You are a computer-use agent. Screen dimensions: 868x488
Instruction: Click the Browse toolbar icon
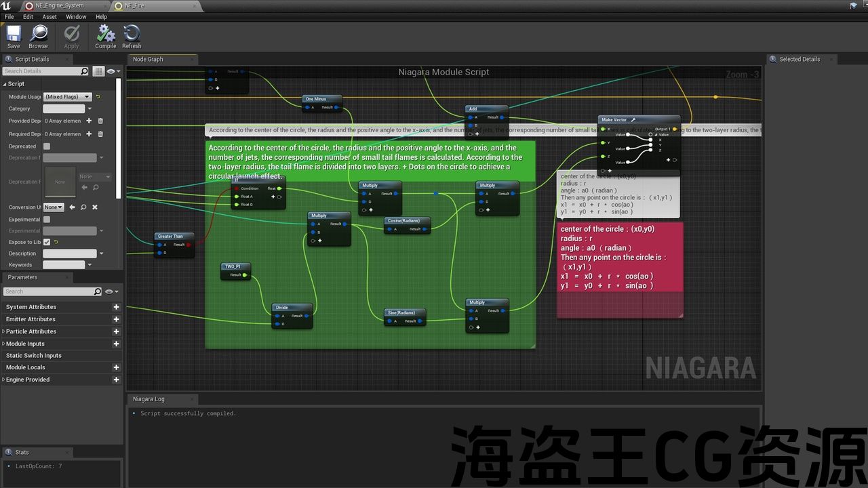click(38, 37)
